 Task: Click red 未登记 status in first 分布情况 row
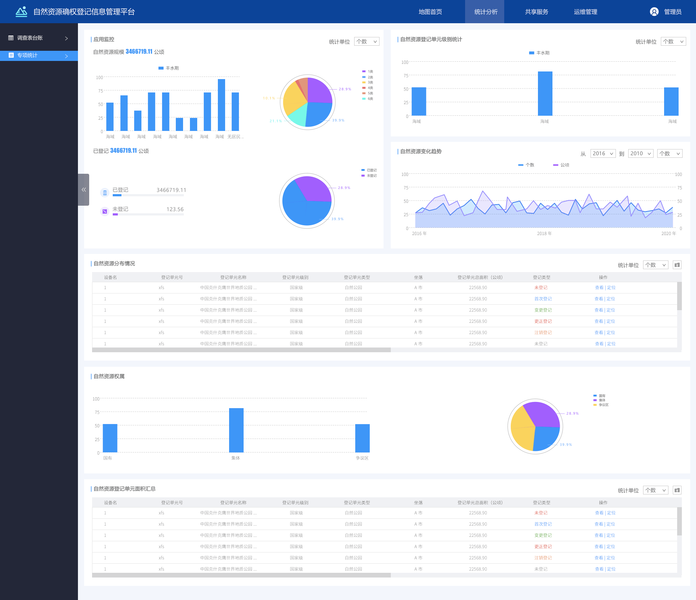coord(541,288)
